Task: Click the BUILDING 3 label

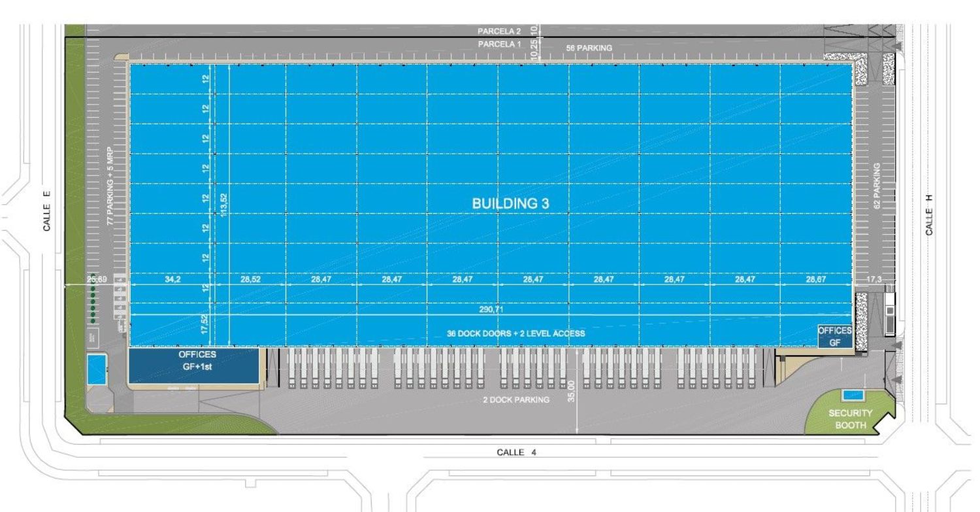Action: point(510,203)
